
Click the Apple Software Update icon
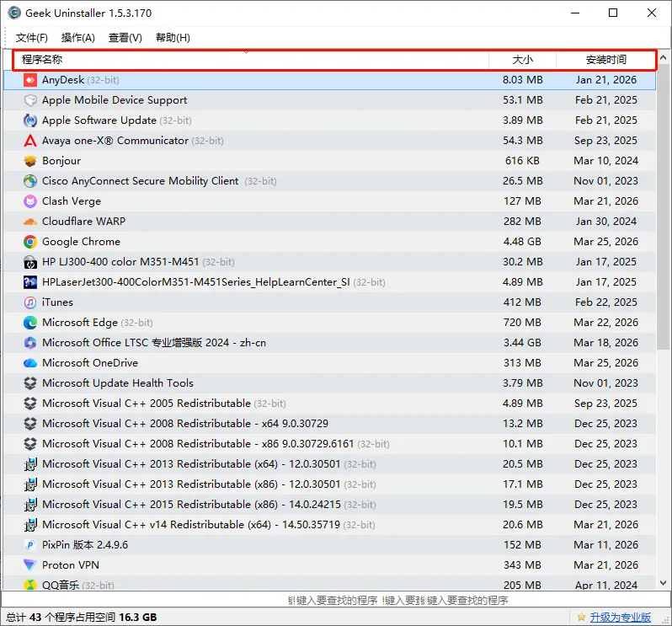pos(30,120)
